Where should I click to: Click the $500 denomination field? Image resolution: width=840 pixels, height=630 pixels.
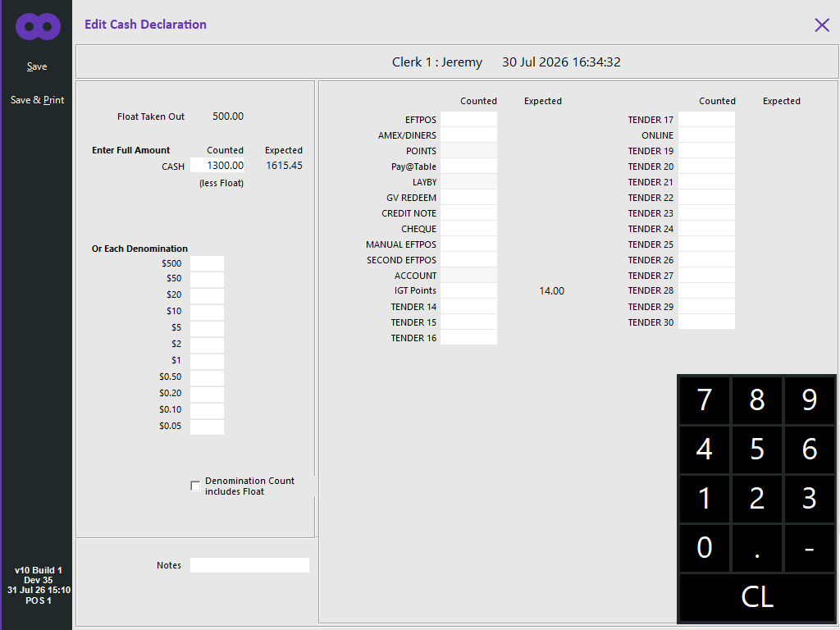(x=207, y=263)
